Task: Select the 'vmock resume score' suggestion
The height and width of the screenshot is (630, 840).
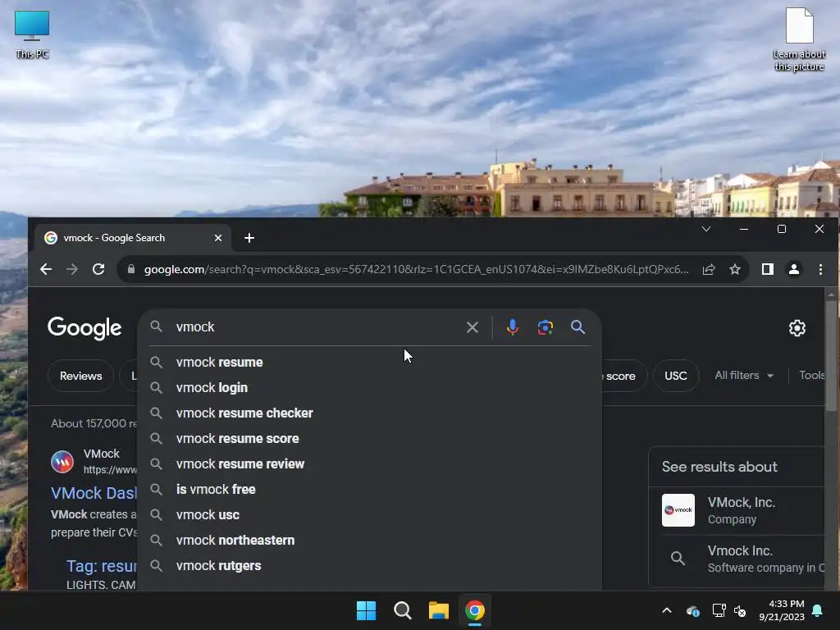Action: coord(370,439)
